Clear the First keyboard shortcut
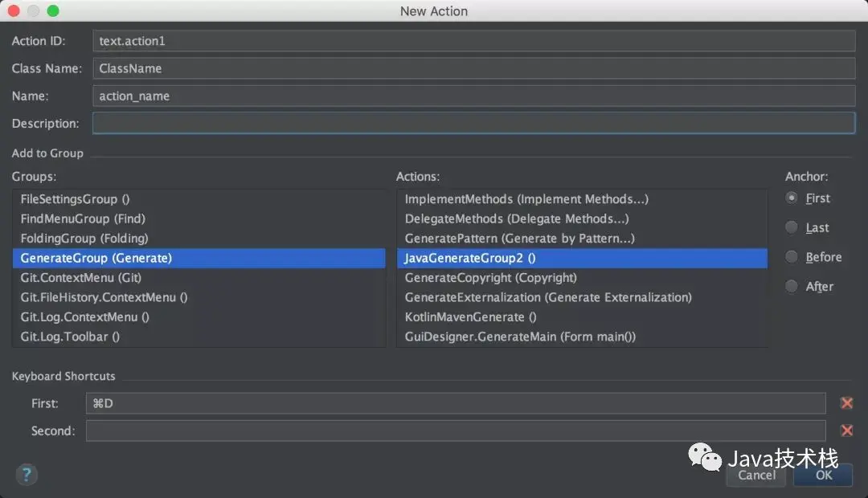 pyautogui.click(x=846, y=403)
